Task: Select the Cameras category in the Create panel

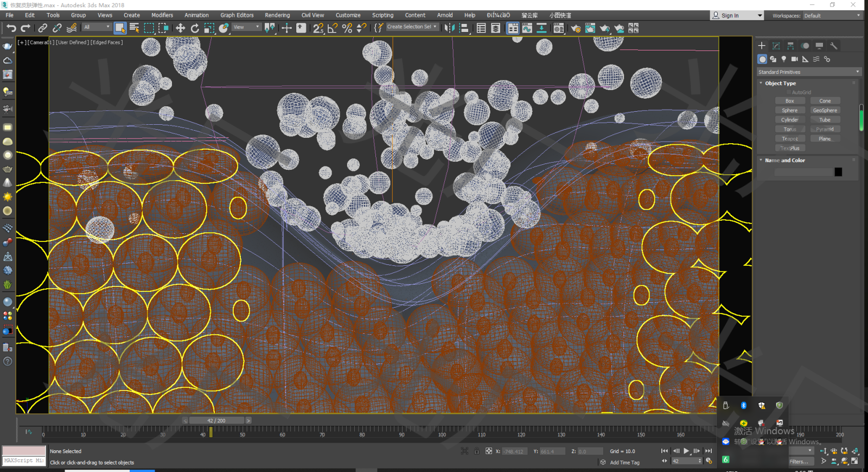Action: point(795,59)
